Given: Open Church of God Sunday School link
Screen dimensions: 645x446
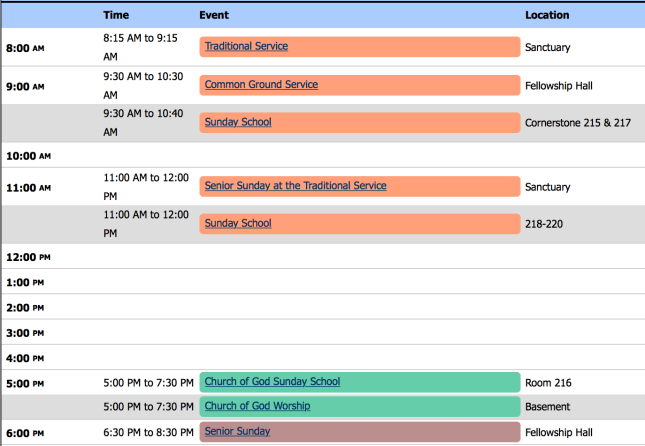Looking at the screenshot, I should click(272, 382).
